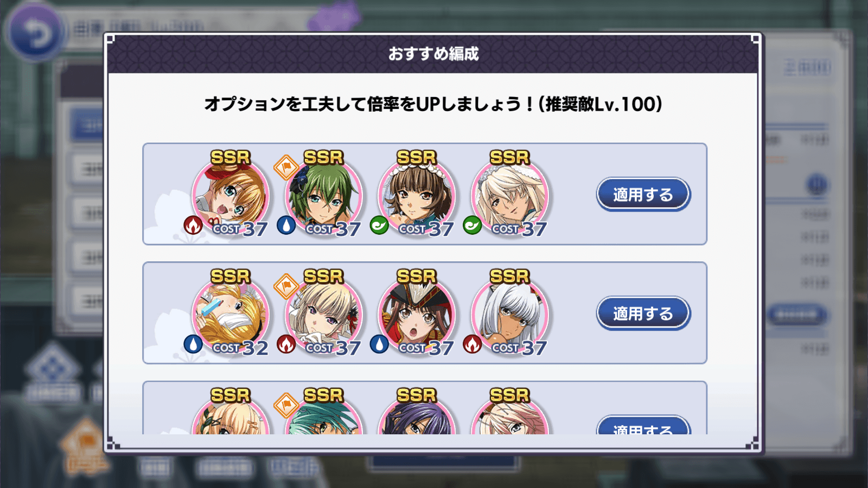868x488 pixels.
Task: Apply the first recommended formation
Action: click(643, 194)
